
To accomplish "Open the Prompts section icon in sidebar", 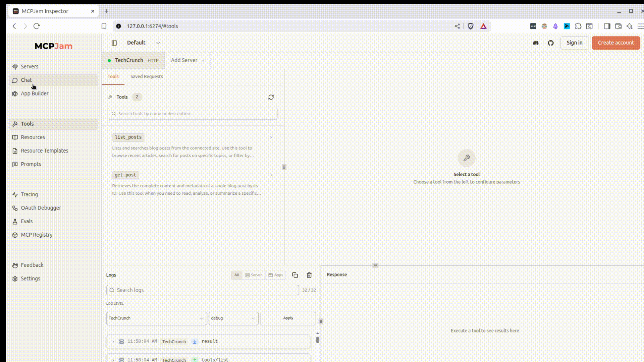I will [x=15, y=164].
